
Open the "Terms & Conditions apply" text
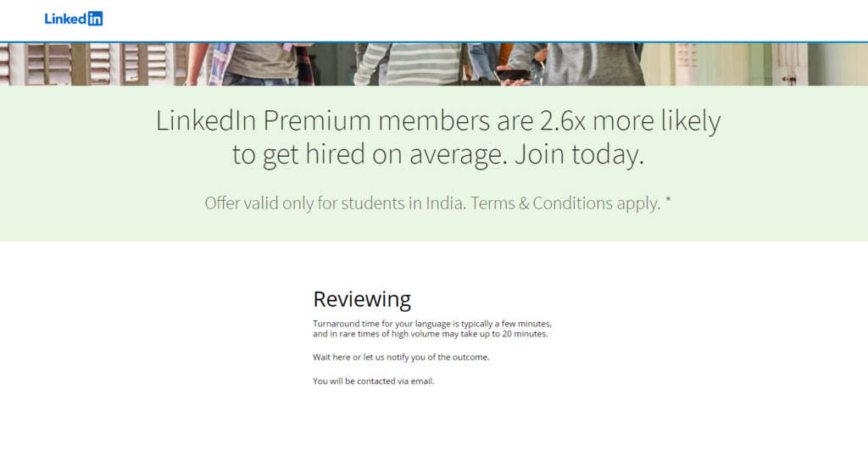[565, 203]
